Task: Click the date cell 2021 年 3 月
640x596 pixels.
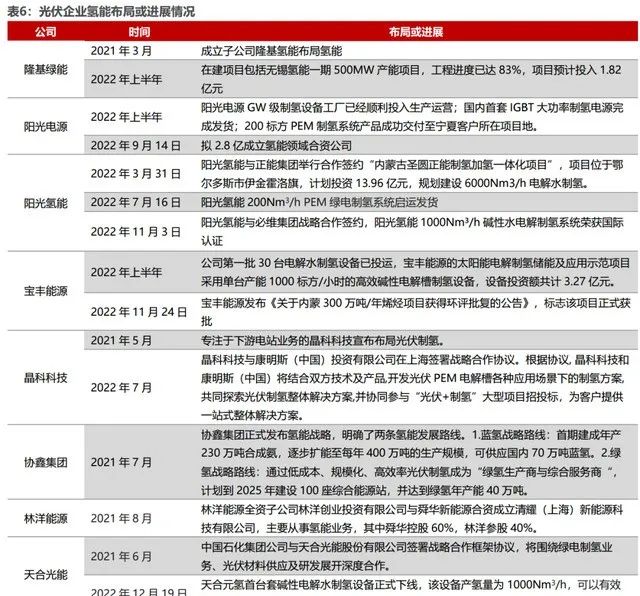Action: coord(121,51)
